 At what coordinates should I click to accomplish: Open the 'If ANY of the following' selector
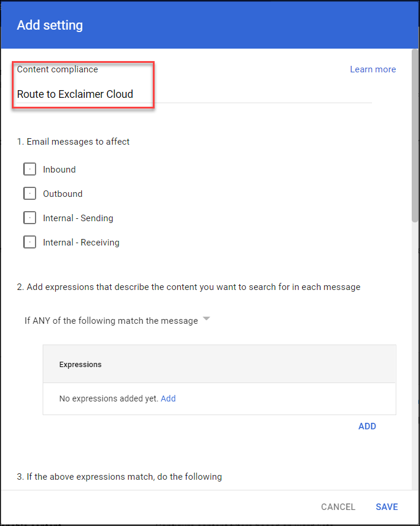[x=111, y=321]
